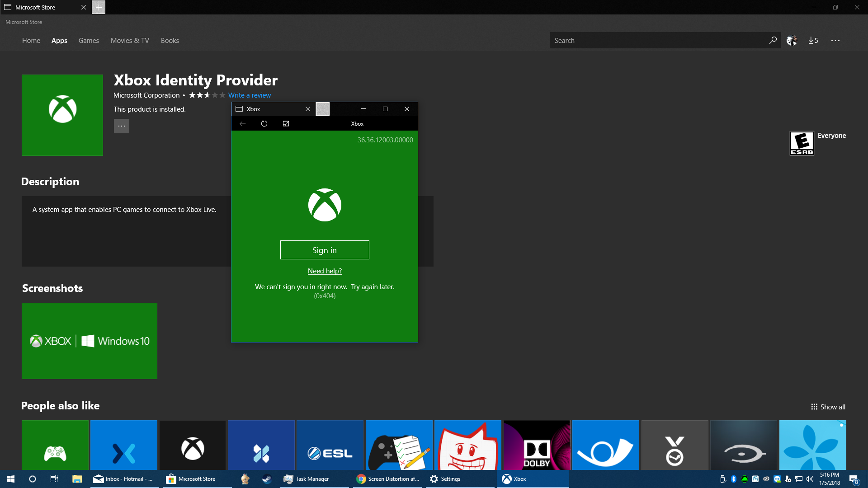Open the volume speaker tray icon
Image resolution: width=868 pixels, height=488 pixels.
810,479
